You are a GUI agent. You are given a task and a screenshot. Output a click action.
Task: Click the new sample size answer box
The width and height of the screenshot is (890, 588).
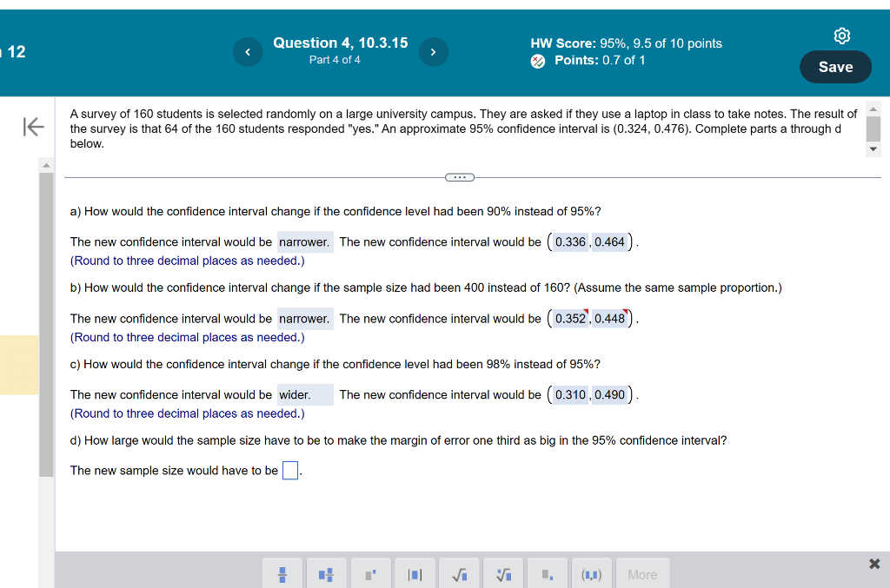pos(290,471)
